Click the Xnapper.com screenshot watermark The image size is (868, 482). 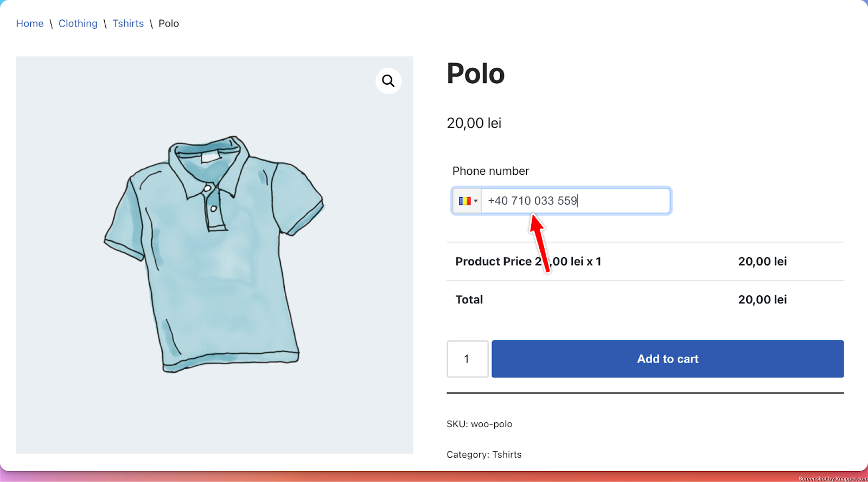832,478
